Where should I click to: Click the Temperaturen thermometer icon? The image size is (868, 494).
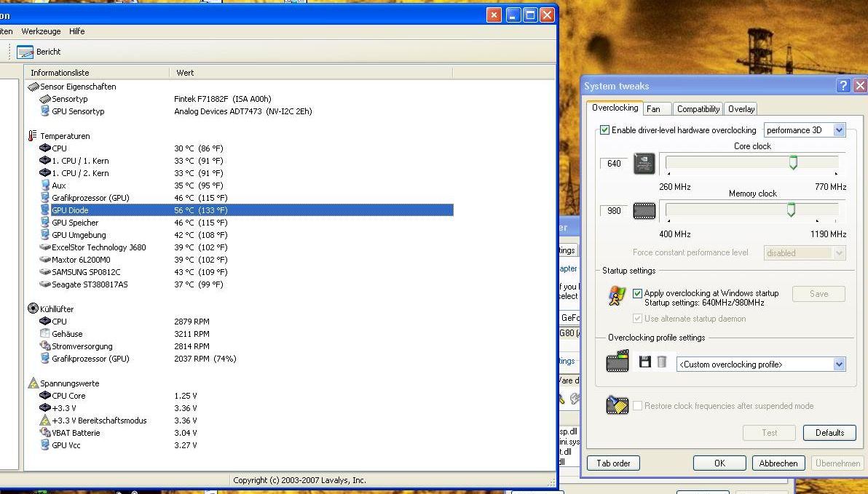[x=33, y=135]
